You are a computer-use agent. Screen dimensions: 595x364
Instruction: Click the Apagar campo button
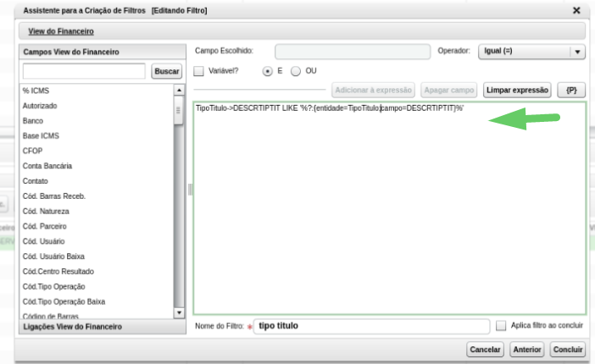[449, 91]
